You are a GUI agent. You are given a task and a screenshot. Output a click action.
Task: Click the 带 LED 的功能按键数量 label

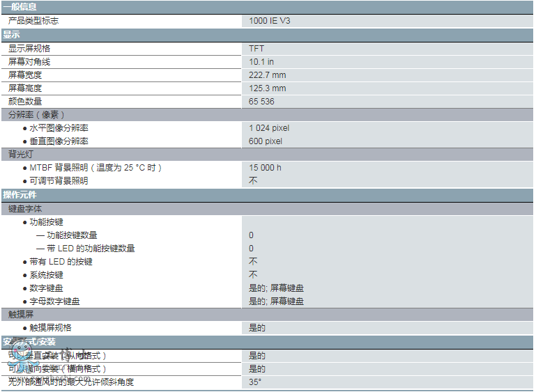point(91,249)
